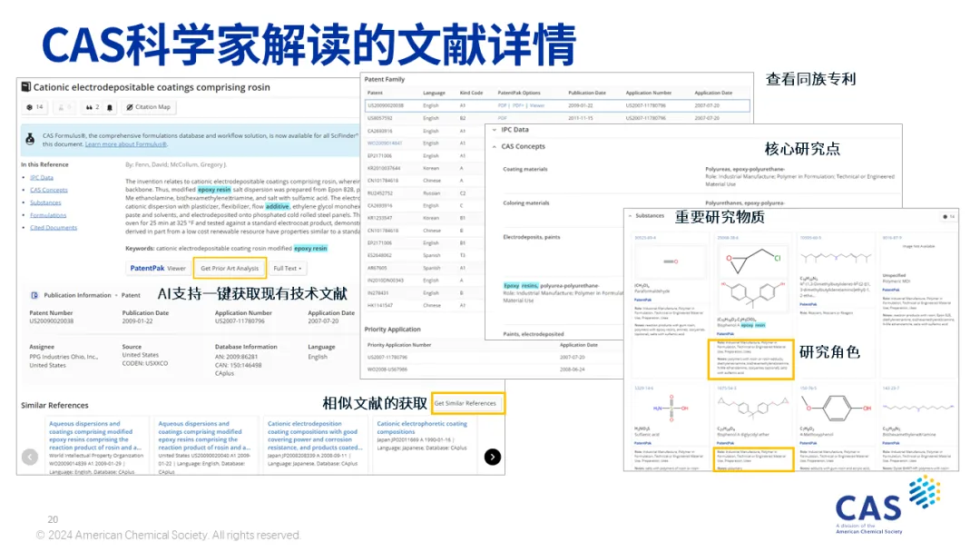
Task: Open Cationic electrophoretic coating compositions reference
Action: (422, 428)
